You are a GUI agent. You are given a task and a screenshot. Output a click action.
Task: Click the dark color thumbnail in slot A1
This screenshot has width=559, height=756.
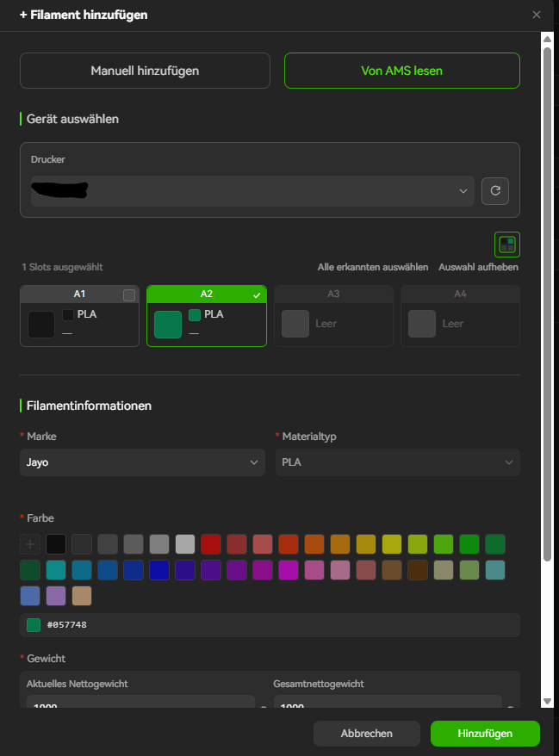(x=41, y=324)
